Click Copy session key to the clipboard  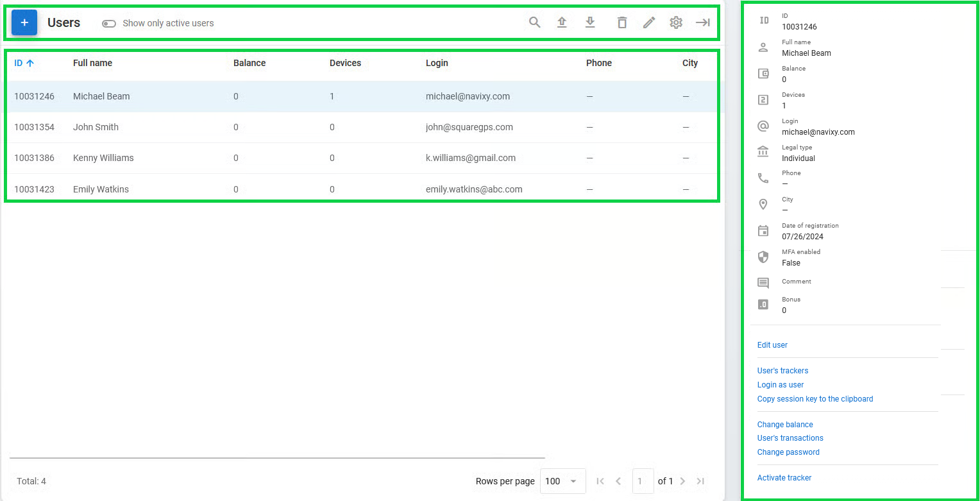[815, 398]
